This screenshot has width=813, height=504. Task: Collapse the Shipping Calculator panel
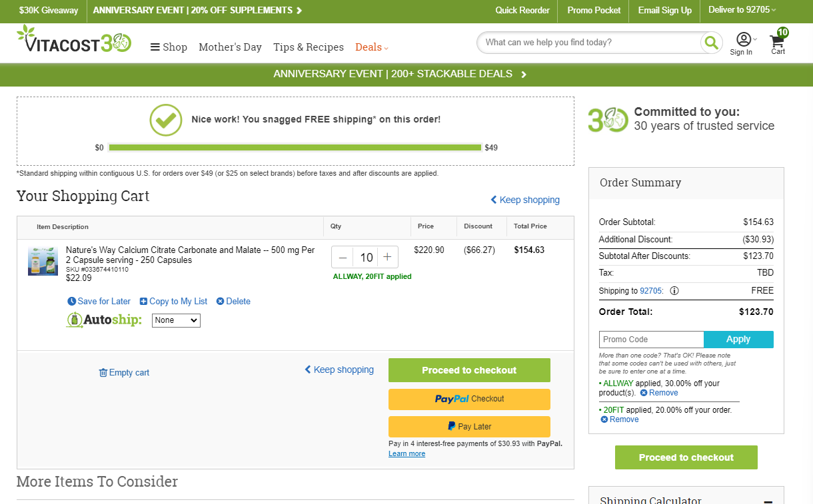[x=768, y=502]
